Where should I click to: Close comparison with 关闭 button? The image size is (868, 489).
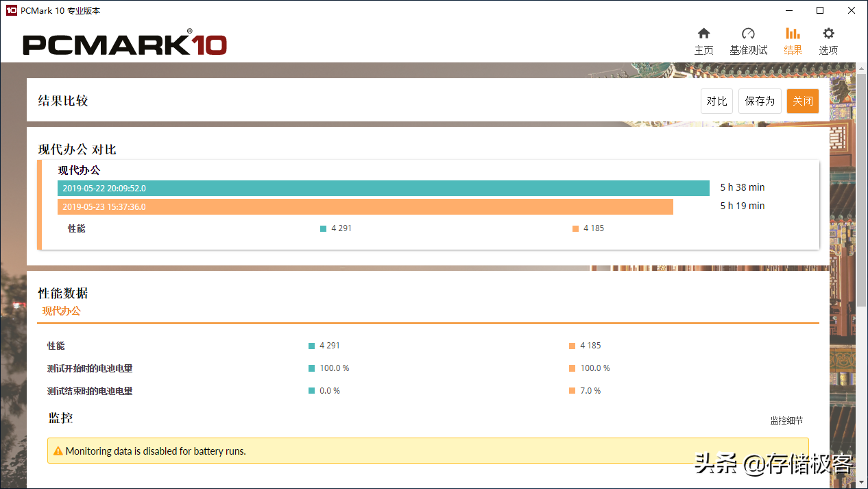pos(803,102)
